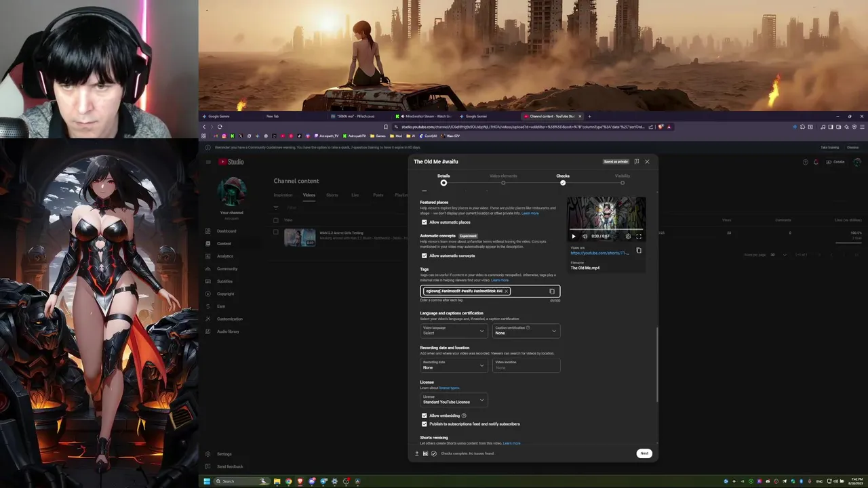Image resolution: width=868 pixels, height=488 pixels.
Task: Switch to Shorts tab in Channel content
Action: [x=332, y=195]
